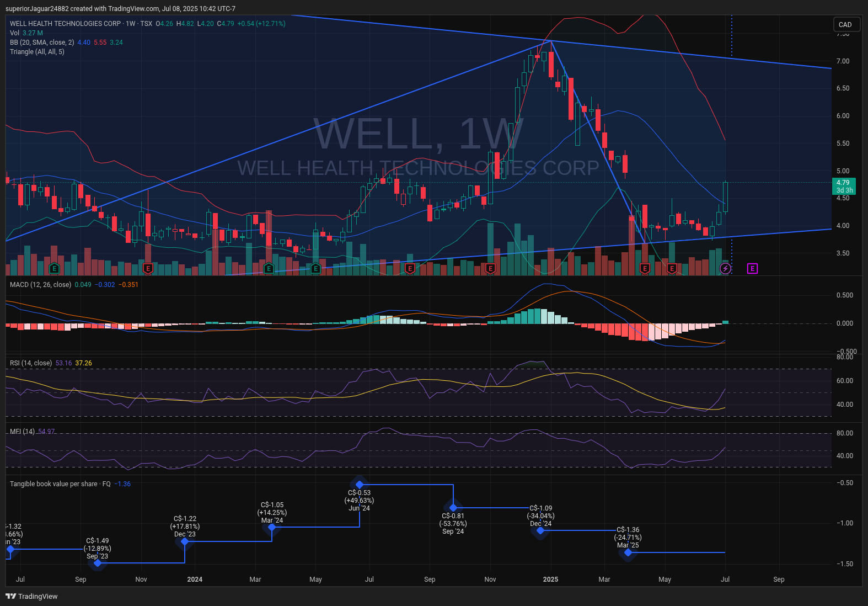Click the MACD (12, 26, close) legend

pyautogui.click(x=41, y=285)
